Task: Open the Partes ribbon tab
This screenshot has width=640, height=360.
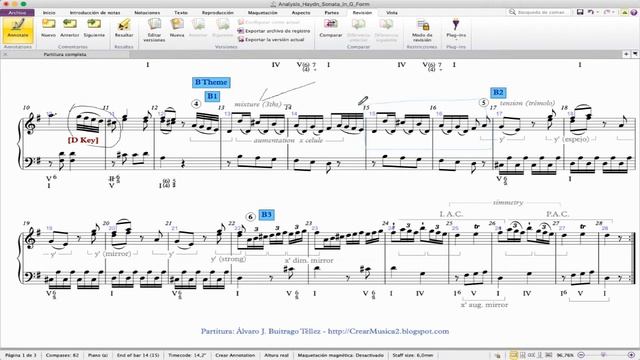Action: point(331,13)
